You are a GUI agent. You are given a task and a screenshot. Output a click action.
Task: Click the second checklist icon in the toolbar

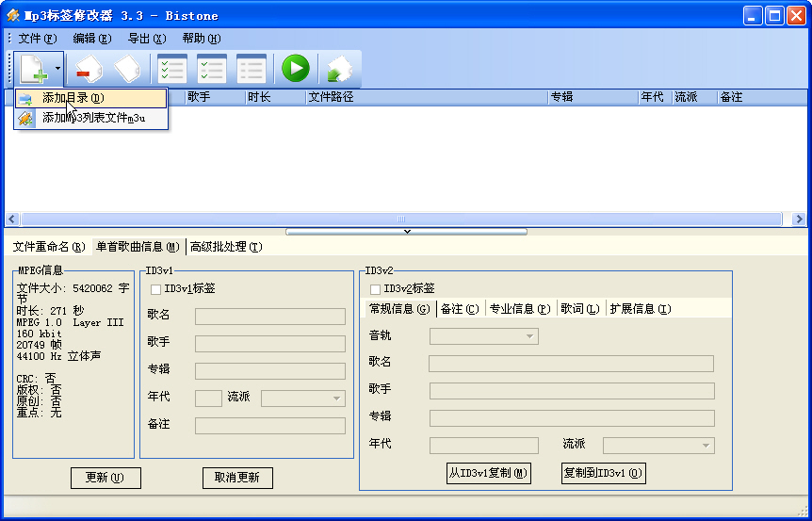coord(211,69)
